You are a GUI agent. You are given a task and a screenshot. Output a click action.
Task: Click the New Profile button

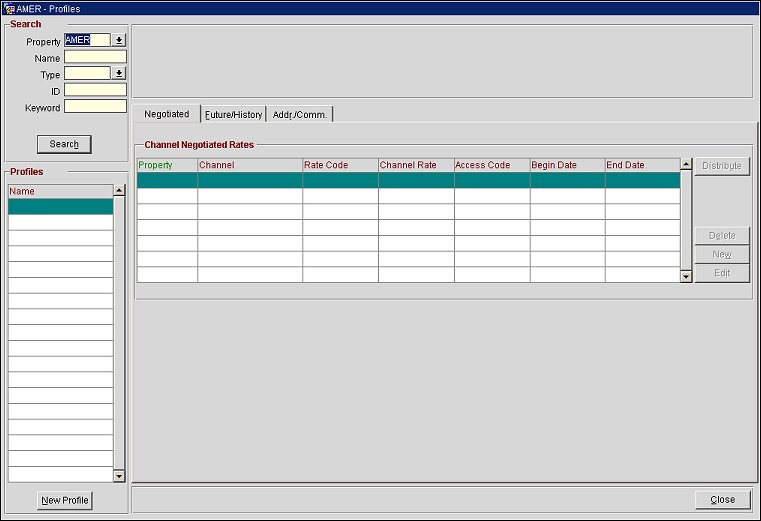tap(65, 500)
